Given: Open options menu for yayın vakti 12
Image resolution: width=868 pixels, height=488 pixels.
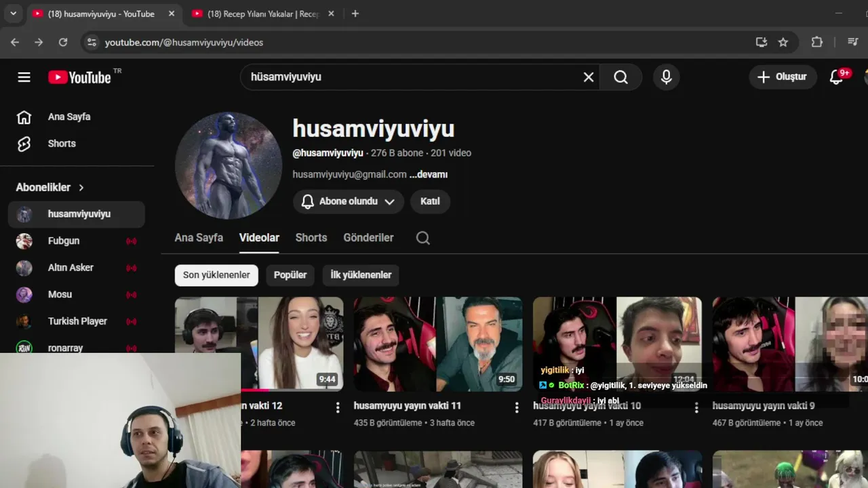Looking at the screenshot, I should pyautogui.click(x=337, y=407).
